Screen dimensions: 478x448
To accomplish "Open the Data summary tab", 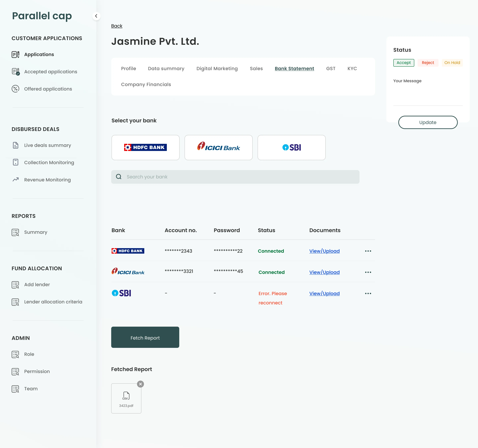I will pyautogui.click(x=166, y=68).
